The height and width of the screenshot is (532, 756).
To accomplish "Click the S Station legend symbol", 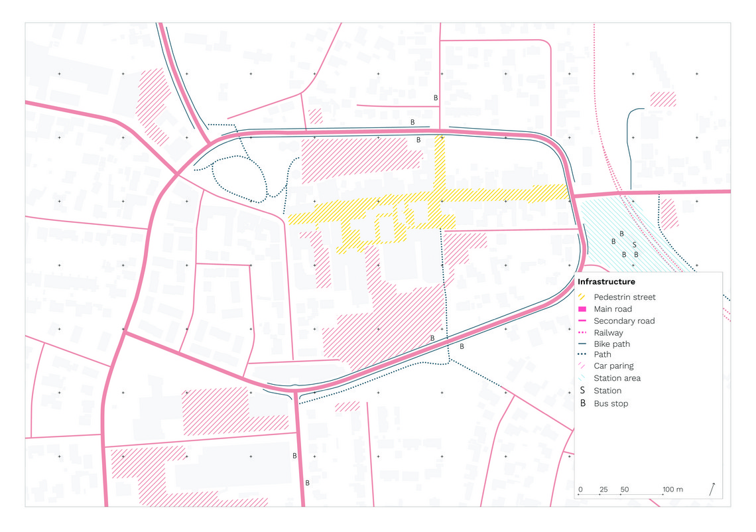I will (x=582, y=390).
